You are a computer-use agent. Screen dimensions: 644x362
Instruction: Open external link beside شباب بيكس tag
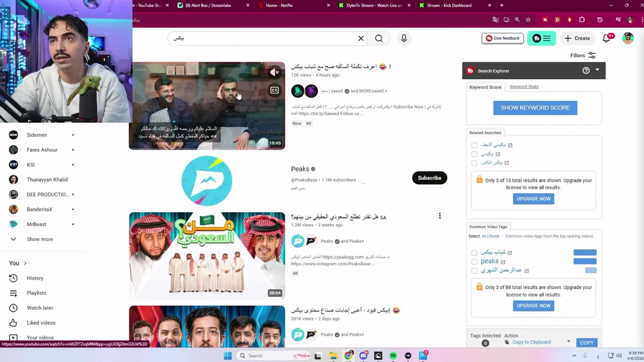point(510,253)
